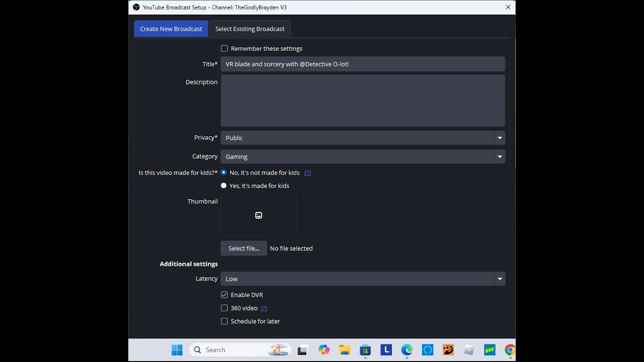Select Yes, it's made for kids

[x=224, y=186]
